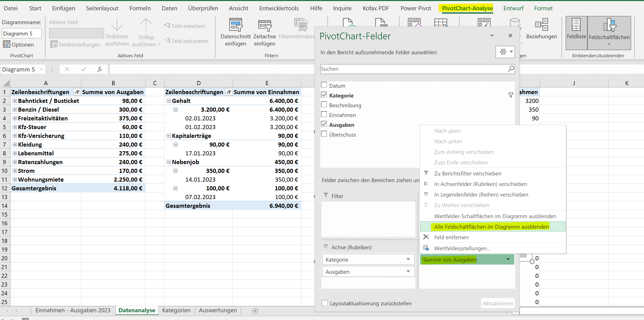Switch to the Auswertungen sheet
This screenshot has width=644, height=320.
pyautogui.click(x=218, y=310)
